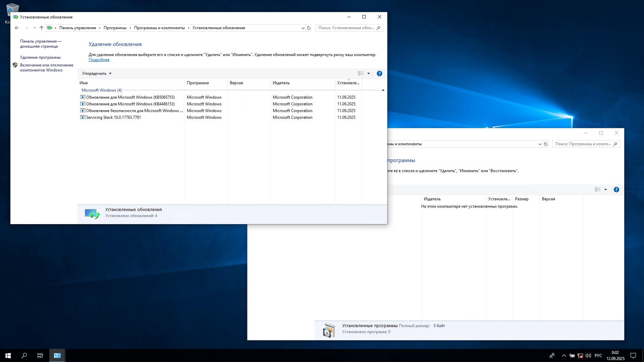
Task: Open 'Удаление программы' link
Action: (x=40, y=57)
